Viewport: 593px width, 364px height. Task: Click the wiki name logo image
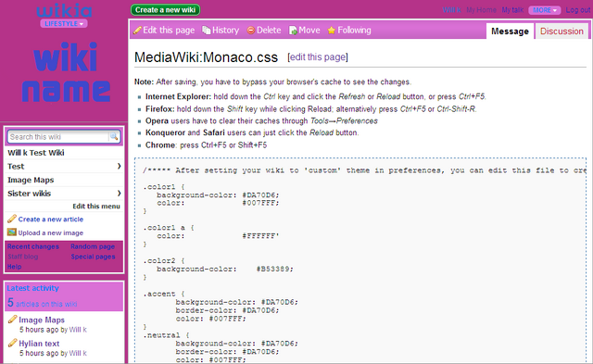66,72
